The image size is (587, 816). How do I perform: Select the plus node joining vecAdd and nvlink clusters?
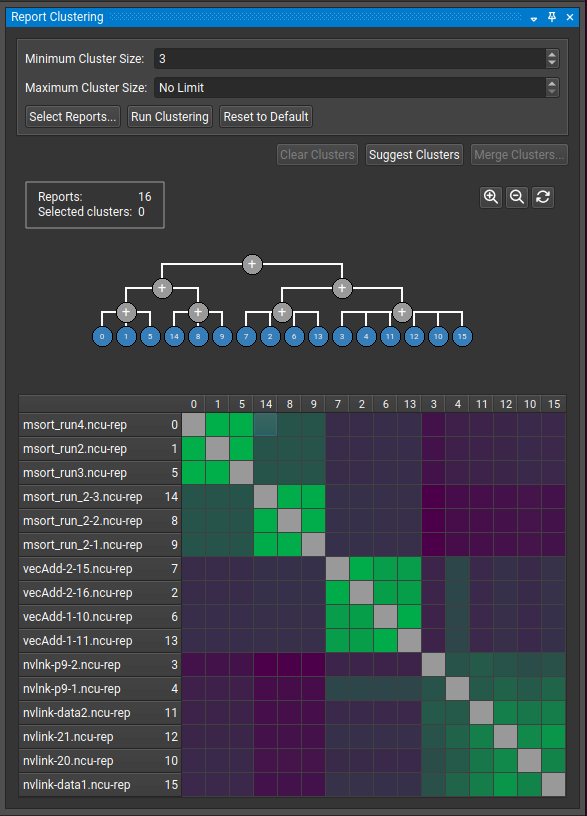342,288
